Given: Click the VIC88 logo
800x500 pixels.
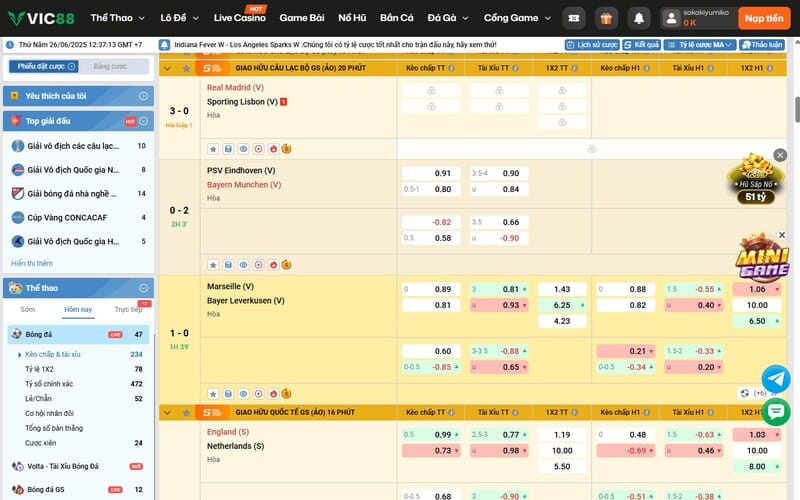Looking at the screenshot, I should [x=41, y=18].
